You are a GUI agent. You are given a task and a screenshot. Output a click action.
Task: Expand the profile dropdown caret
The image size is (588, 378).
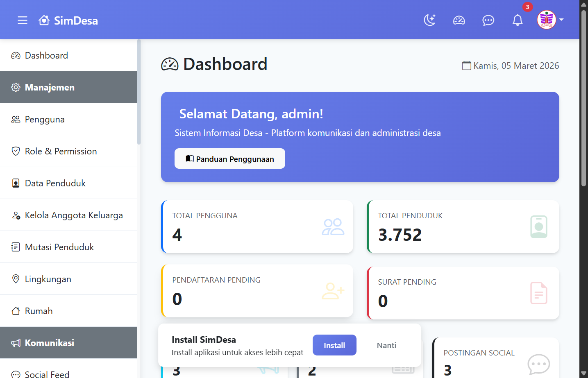tap(561, 20)
